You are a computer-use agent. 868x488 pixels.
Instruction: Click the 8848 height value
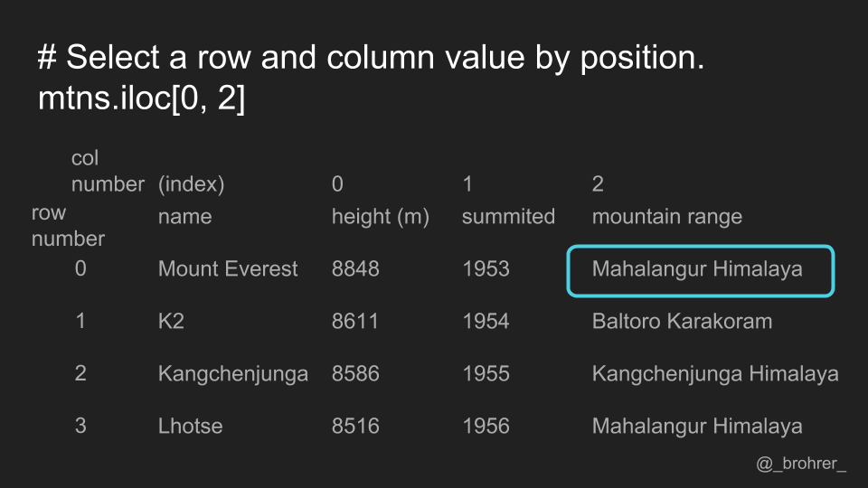click(355, 269)
